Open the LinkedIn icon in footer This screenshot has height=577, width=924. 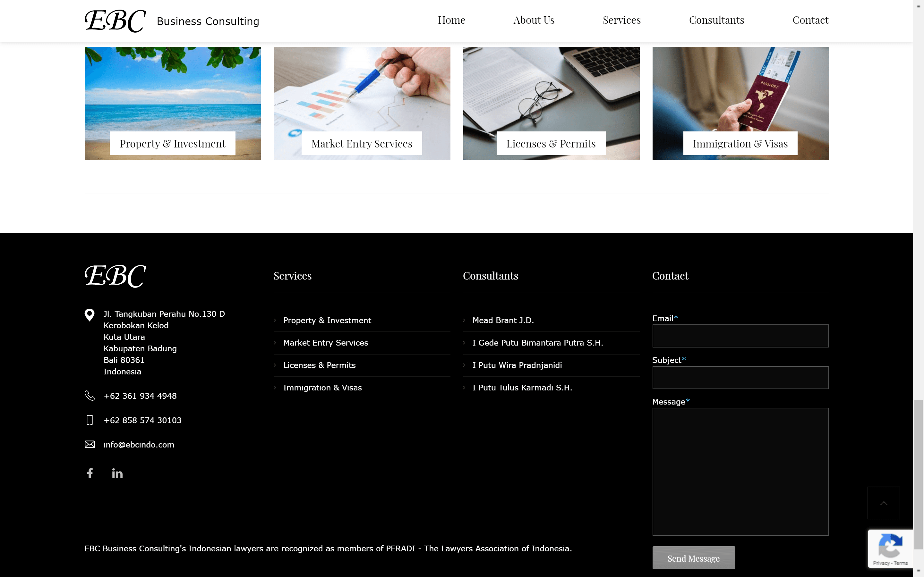117,473
